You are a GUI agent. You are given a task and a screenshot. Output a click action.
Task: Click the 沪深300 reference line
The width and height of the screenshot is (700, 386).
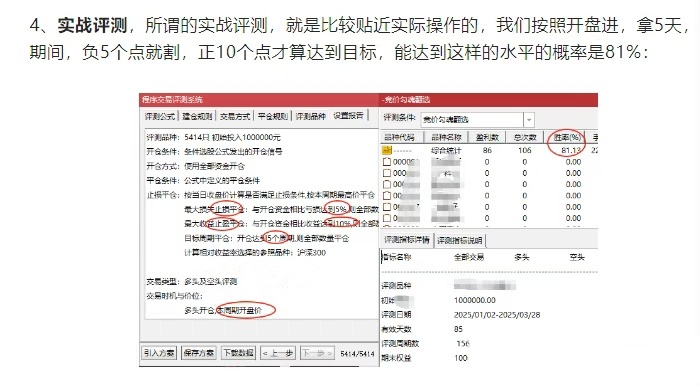(x=255, y=253)
